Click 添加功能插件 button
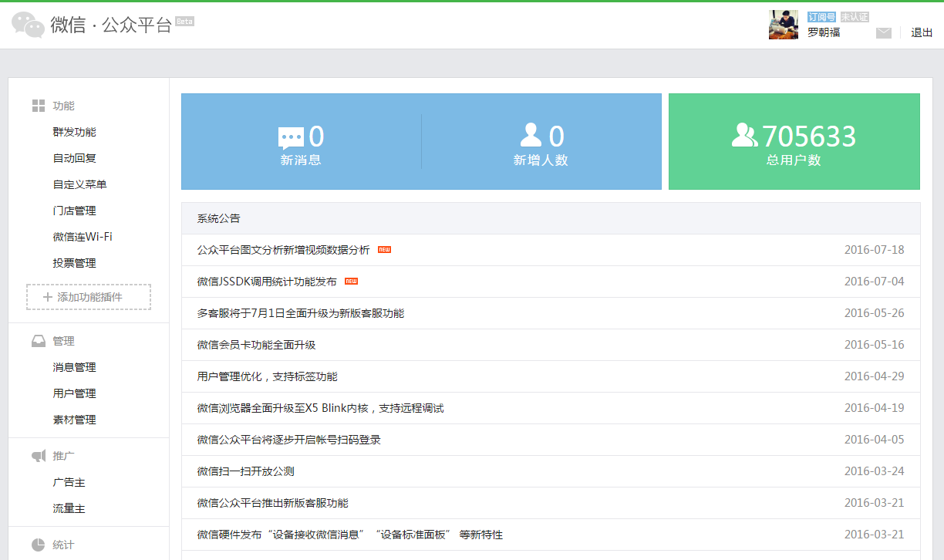This screenshot has height=560, width=944. coord(89,297)
